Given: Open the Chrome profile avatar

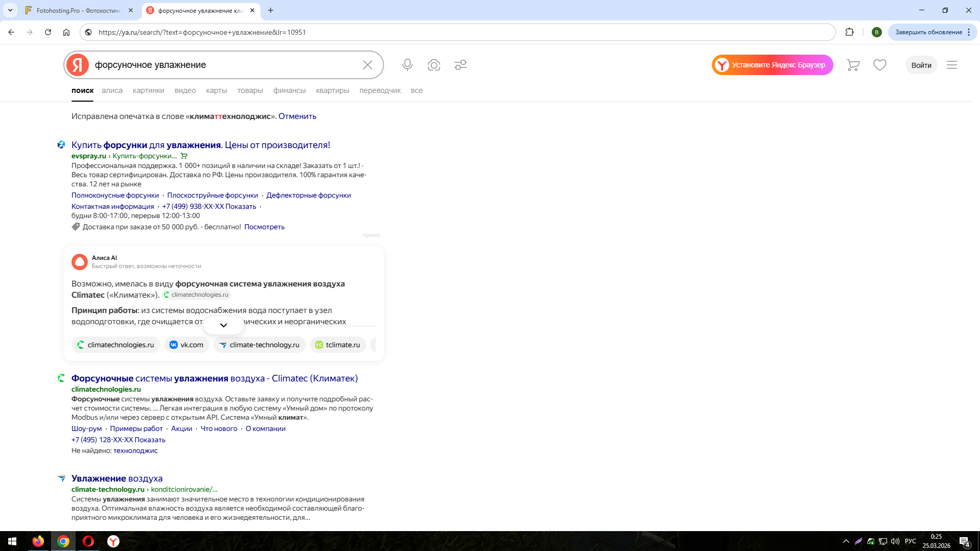Looking at the screenshot, I should coord(877,32).
